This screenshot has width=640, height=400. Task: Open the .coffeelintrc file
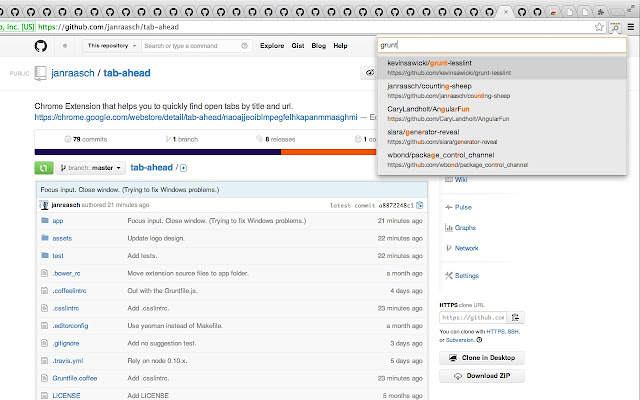coord(69,291)
